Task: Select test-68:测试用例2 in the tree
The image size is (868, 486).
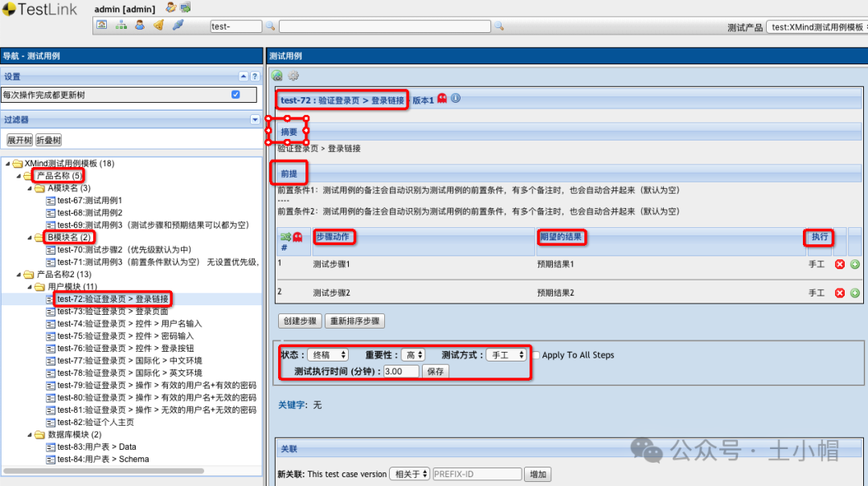Action: point(90,213)
